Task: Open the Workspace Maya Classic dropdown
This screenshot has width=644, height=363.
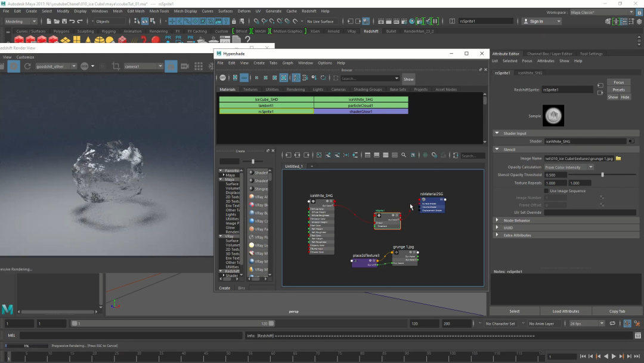Action: coord(602,13)
